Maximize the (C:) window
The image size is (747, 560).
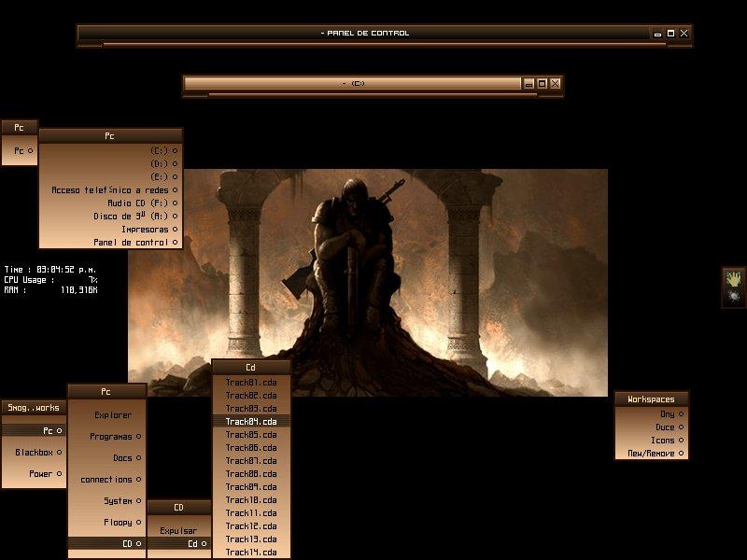point(543,84)
